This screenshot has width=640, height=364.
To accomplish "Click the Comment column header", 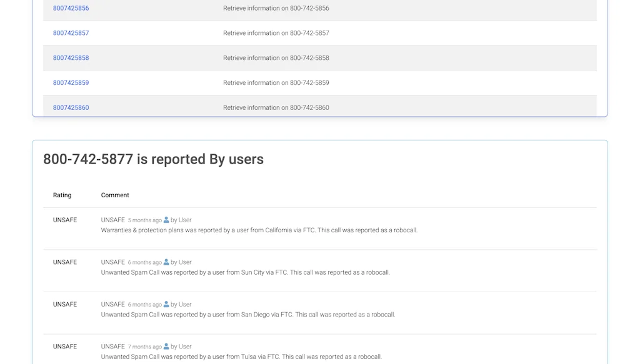I will (x=115, y=195).
